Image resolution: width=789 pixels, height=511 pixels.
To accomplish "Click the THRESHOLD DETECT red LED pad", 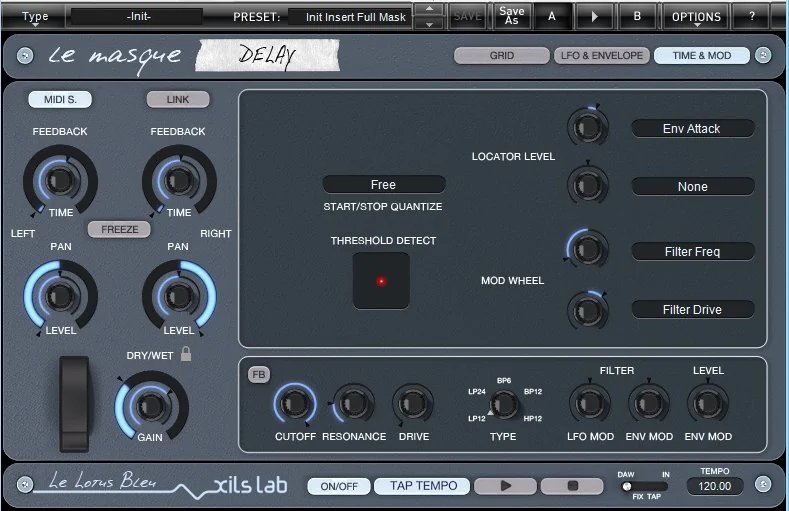I will pyautogui.click(x=381, y=281).
